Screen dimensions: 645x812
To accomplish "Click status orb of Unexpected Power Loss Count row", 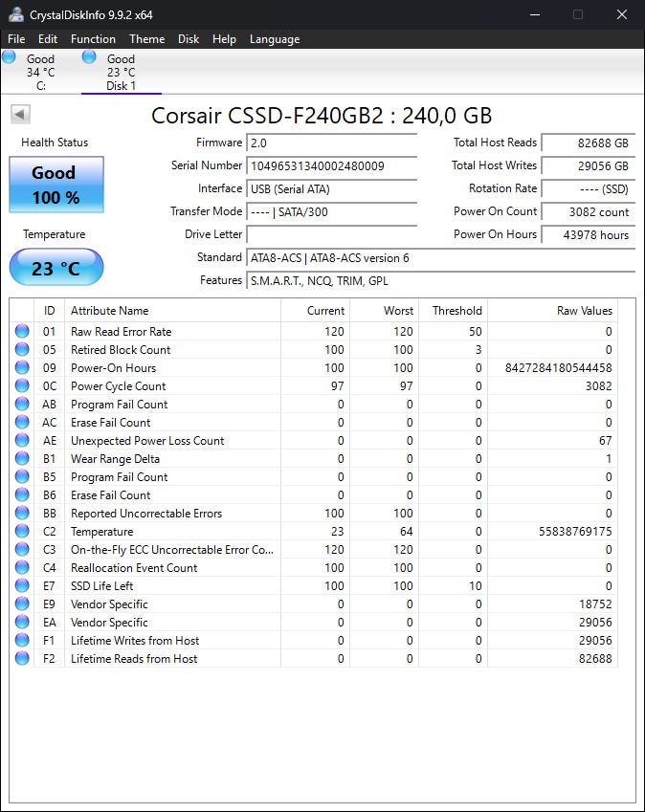I will 22,440.
